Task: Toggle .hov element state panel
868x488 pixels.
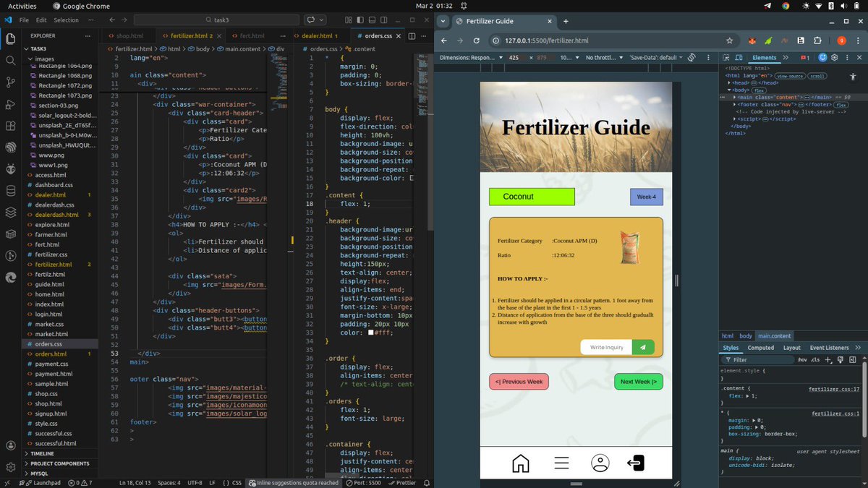Action: point(801,359)
